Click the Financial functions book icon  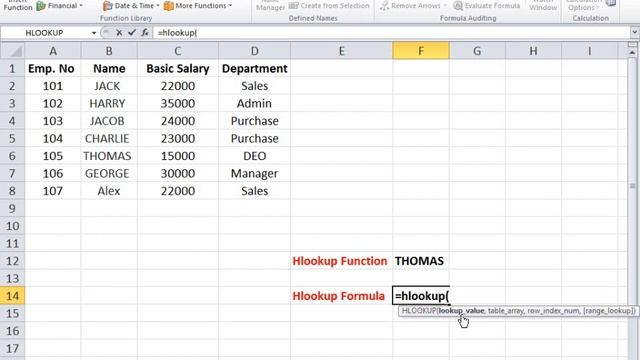(x=41, y=6)
